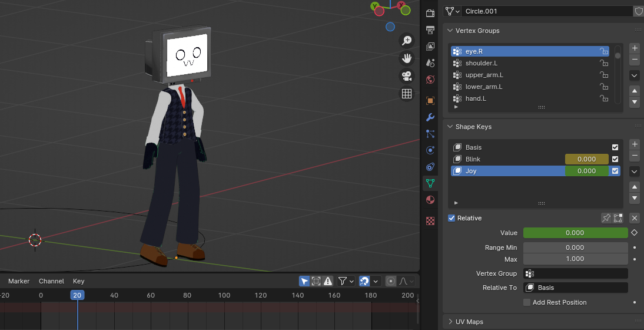Click the blue Z axis gizmo circle
Screen dimensions: 644x330
pos(390,27)
